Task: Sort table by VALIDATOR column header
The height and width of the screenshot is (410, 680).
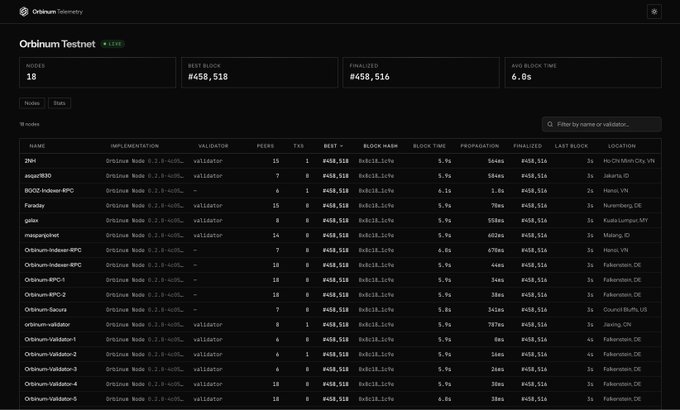Action: [x=213, y=146]
